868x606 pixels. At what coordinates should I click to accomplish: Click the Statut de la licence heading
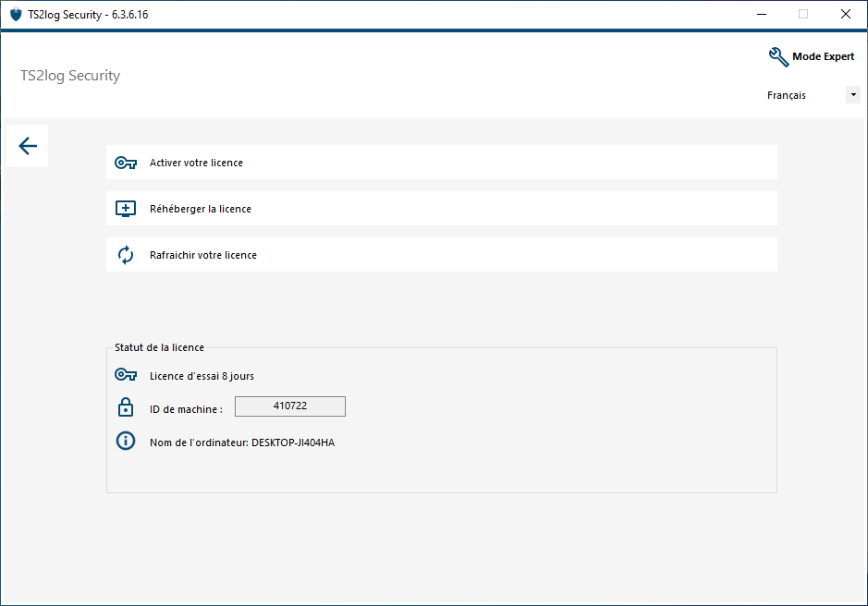click(x=159, y=347)
